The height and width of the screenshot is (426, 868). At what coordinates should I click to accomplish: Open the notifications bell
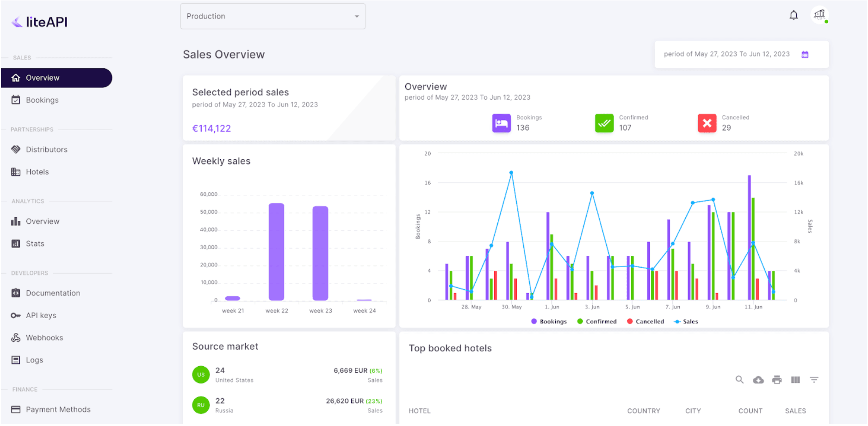pos(794,16)
